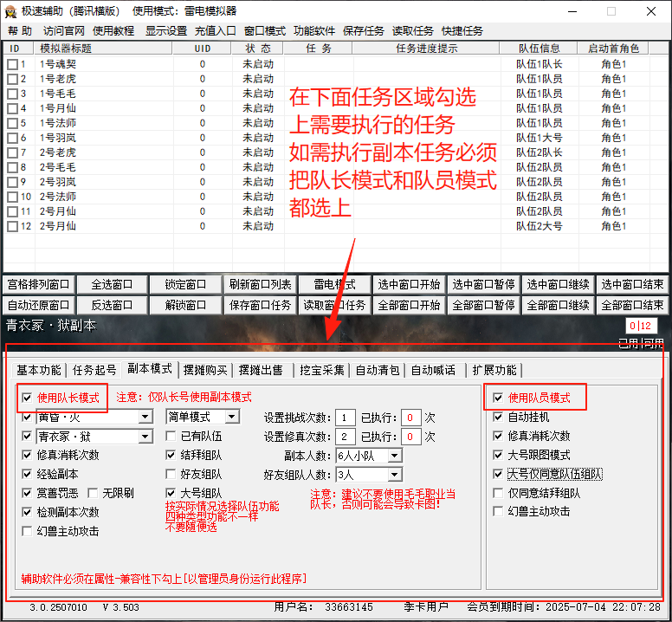Open the 充值入口 menu
The image size is (672, 622).
click(216, 31)
